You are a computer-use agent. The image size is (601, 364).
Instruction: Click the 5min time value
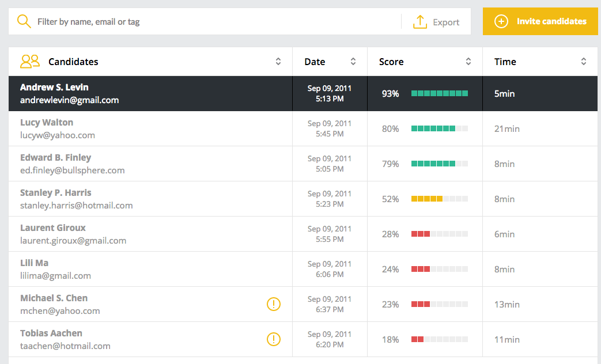pyautogui.click(x=504, y=94)
